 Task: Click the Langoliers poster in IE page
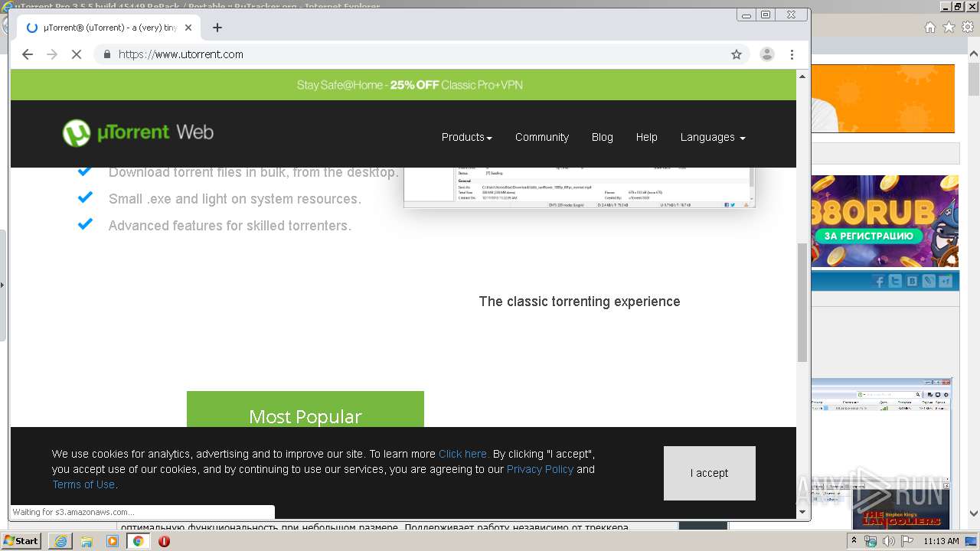(x=901, y=508)
